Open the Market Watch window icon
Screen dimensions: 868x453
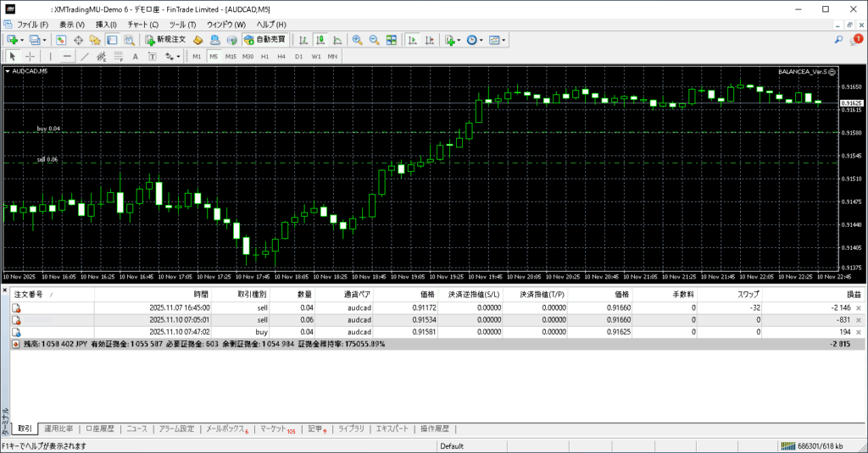pos(61,40)
